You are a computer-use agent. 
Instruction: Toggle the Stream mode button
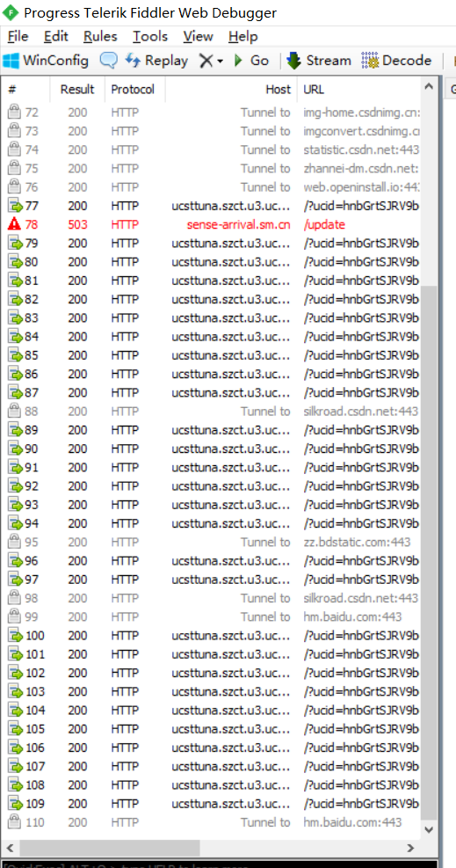point(319,61)
